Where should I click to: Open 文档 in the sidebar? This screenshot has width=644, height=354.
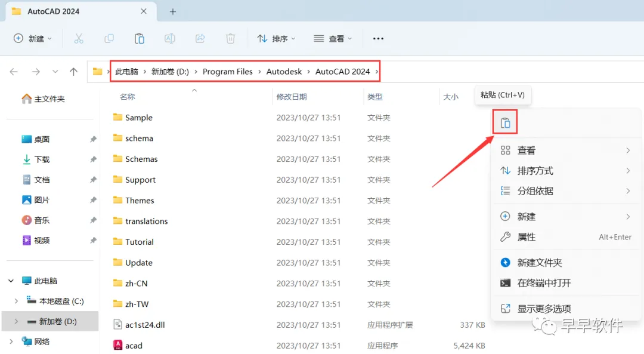(36, 180)
